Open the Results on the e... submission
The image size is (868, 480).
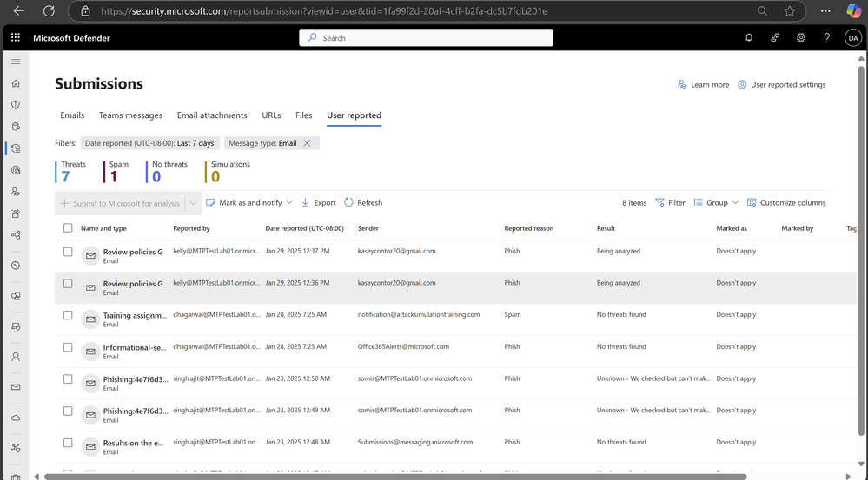coord(135,443)
